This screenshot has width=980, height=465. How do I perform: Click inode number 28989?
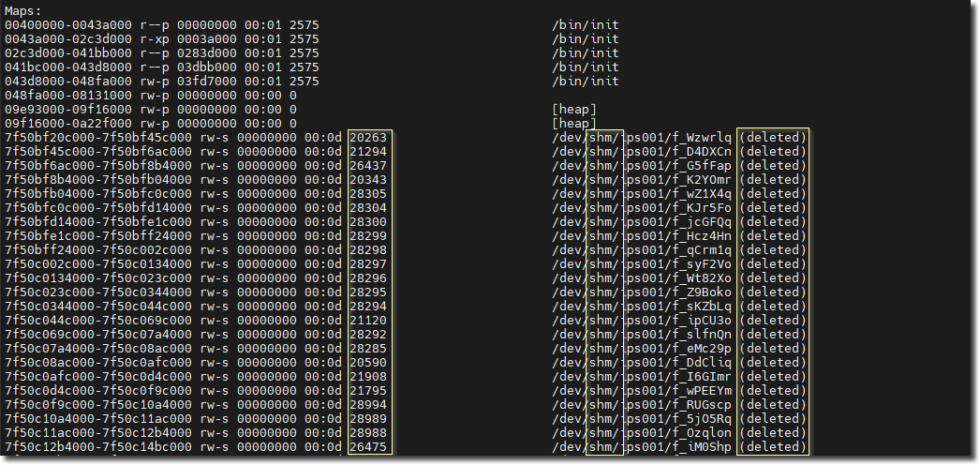(x=368, y=419)
